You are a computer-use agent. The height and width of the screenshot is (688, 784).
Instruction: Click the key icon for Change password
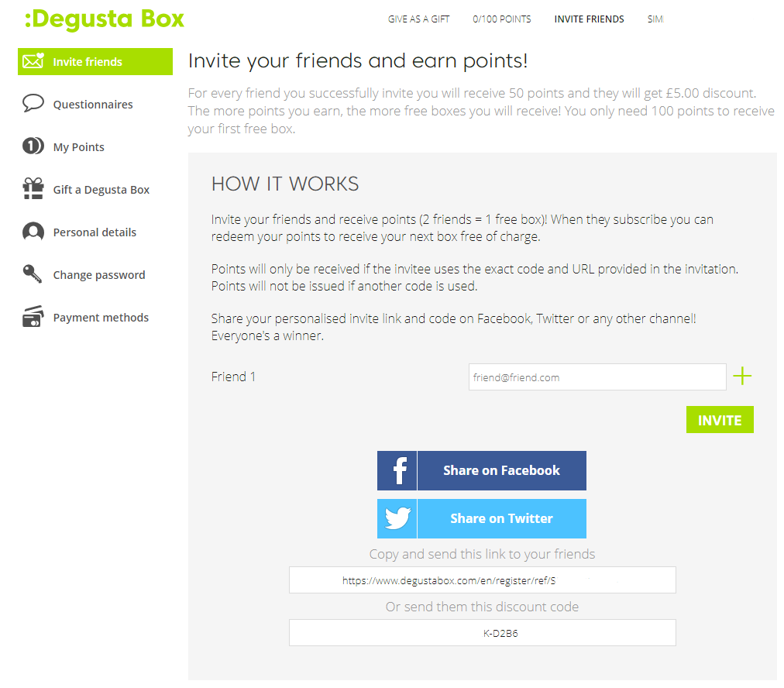(33, 274)
